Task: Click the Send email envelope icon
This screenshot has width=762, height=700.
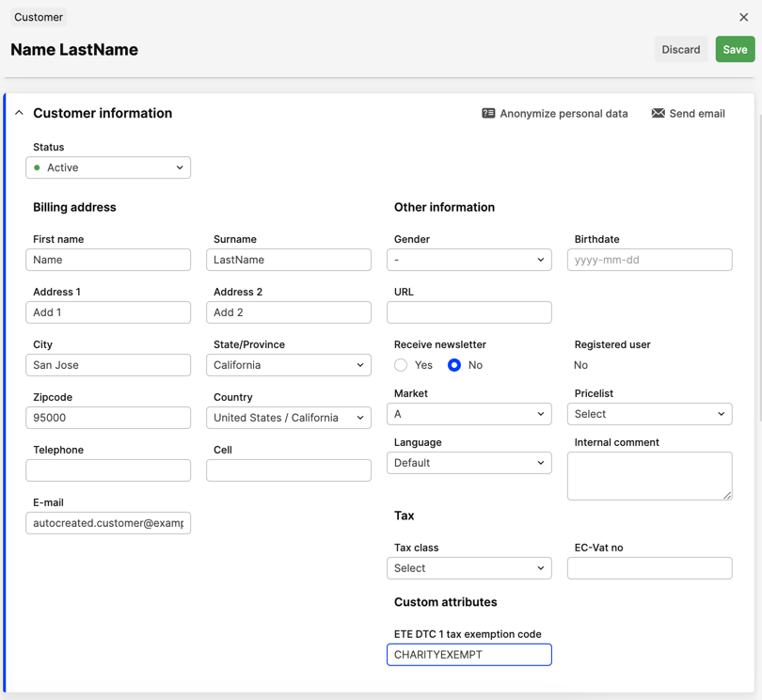Action: pos(657,113)
